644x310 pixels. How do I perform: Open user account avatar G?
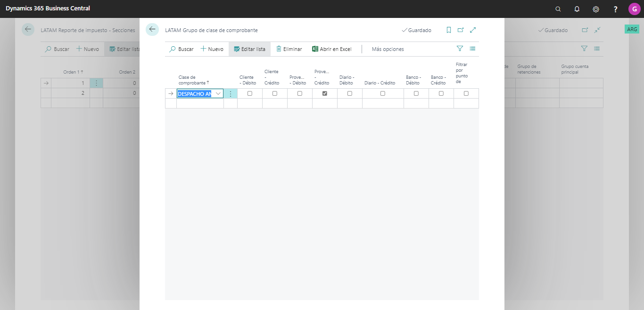click(634, 9)
